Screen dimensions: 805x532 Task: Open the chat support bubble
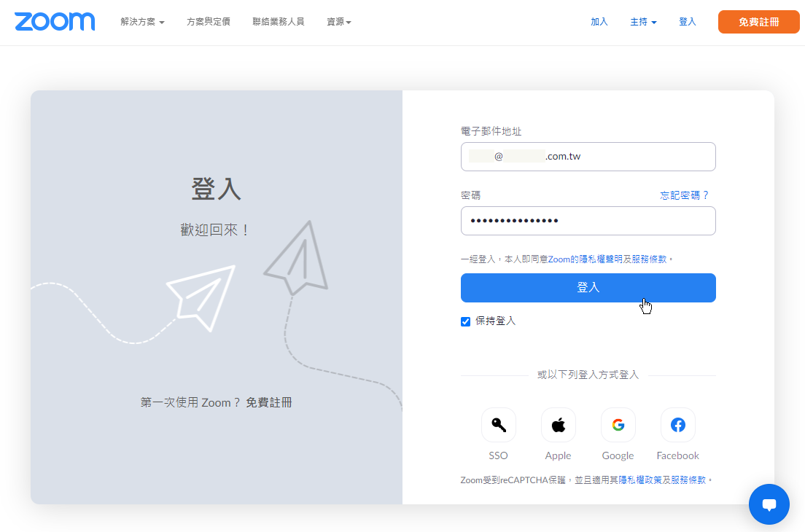tap(769, 504)
